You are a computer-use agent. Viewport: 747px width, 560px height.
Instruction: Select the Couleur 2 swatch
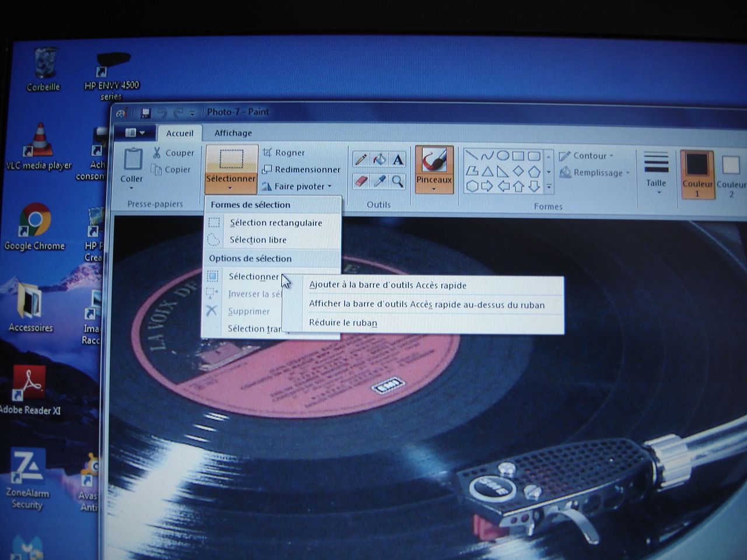click(x=731, y=174)
